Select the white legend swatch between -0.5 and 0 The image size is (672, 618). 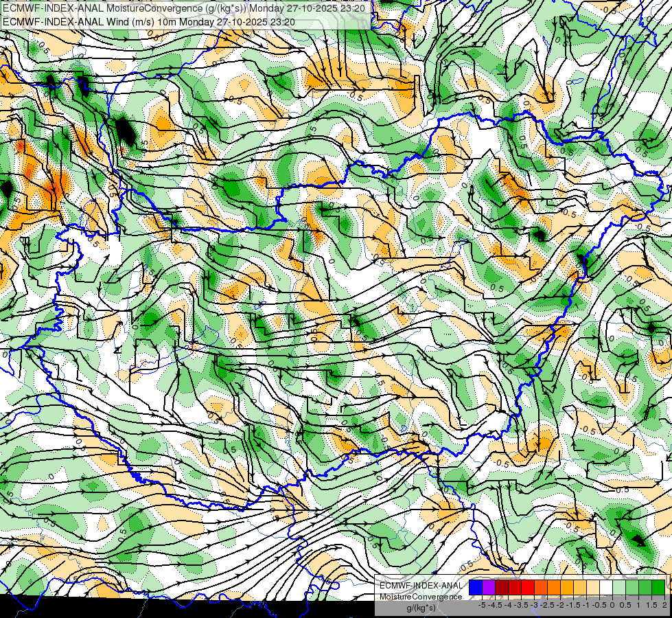tap(606, 588)
